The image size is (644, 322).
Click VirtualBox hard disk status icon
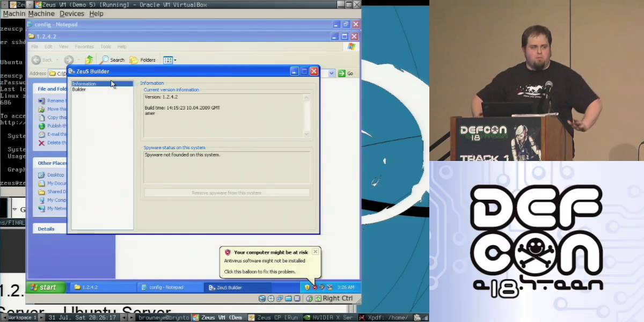262,298
